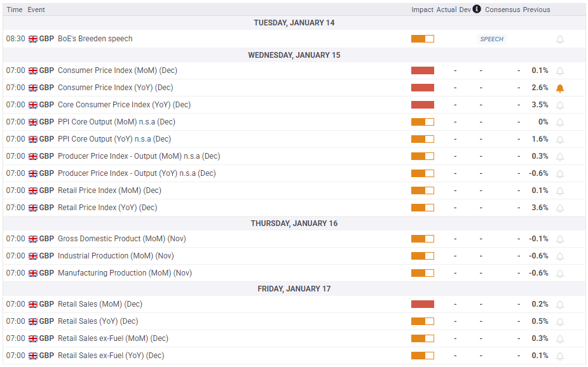The image size is (588, 367).
Task: Open PPI Core Output (YoY) n.s.a event
Action: (x=114, y=139)
